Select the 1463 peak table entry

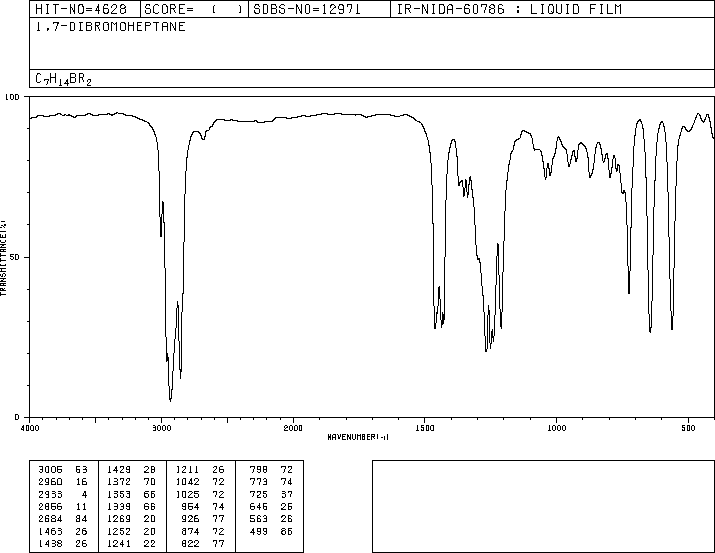point(51,531)
